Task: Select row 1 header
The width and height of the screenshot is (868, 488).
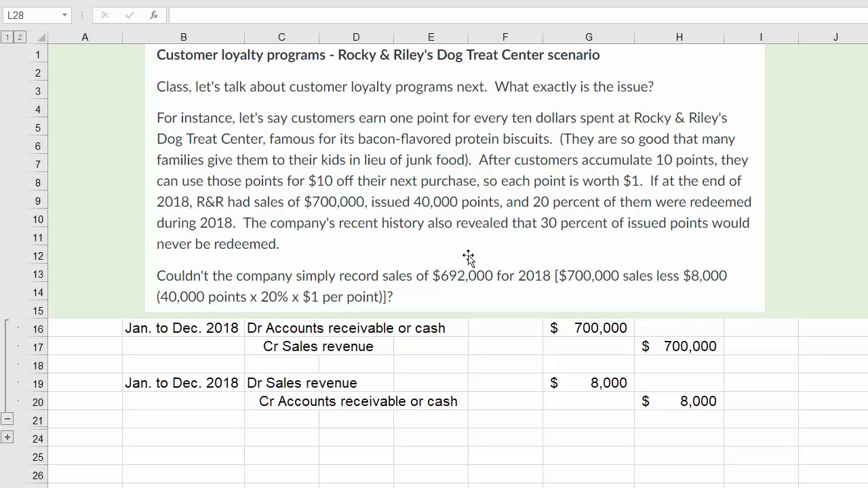Action: coord(38,55)
